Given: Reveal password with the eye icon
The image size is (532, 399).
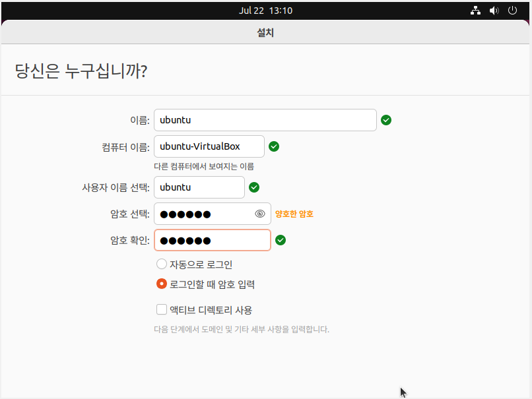Looking at the screenshot, I should coord(260,214).
